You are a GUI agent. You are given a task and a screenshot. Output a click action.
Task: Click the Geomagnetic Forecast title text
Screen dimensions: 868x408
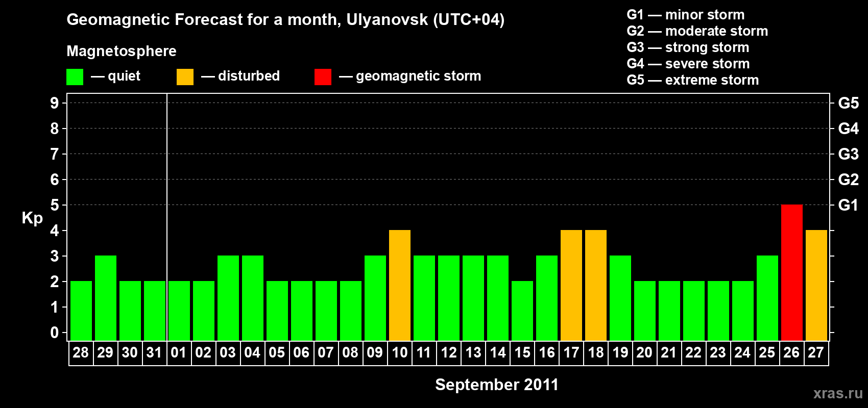(x=285, y=20)
